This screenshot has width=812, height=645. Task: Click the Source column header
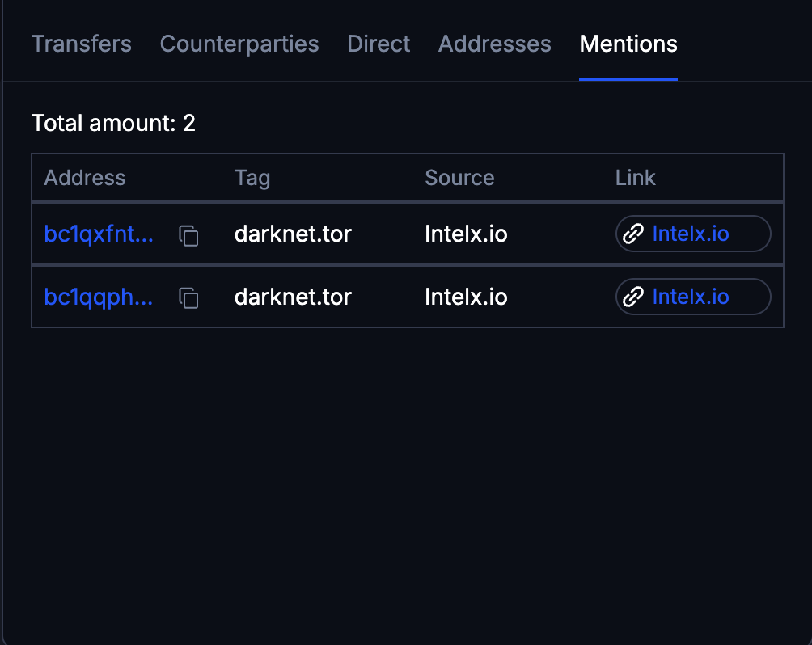click(x=459, y=177)
